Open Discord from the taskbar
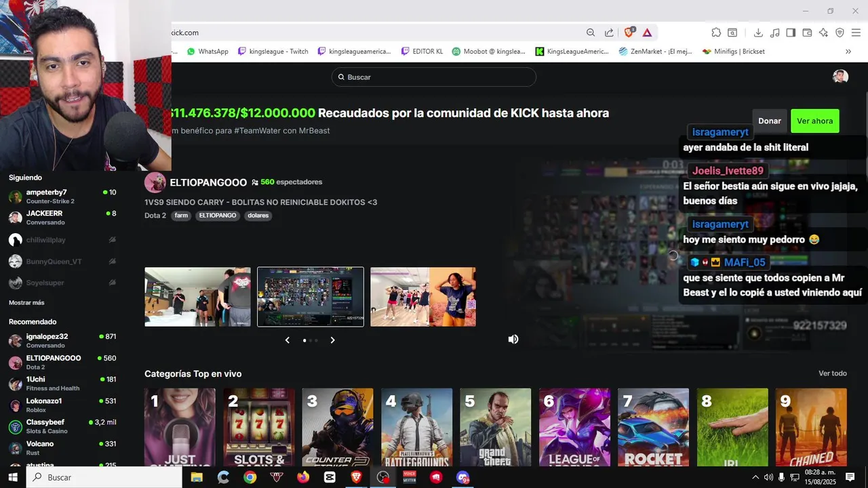The image size is (868, 488). (x=462, y=477)
